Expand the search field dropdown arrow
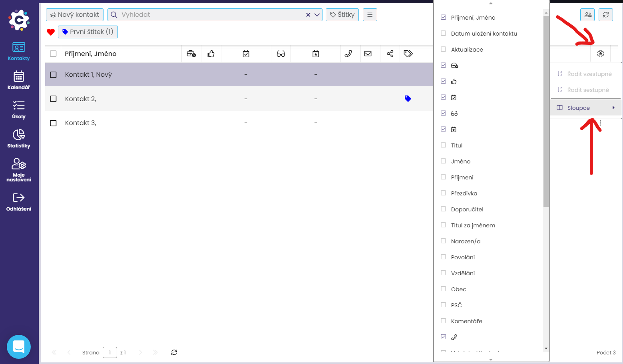Screen dimensions: 623x364 (317, 15)
